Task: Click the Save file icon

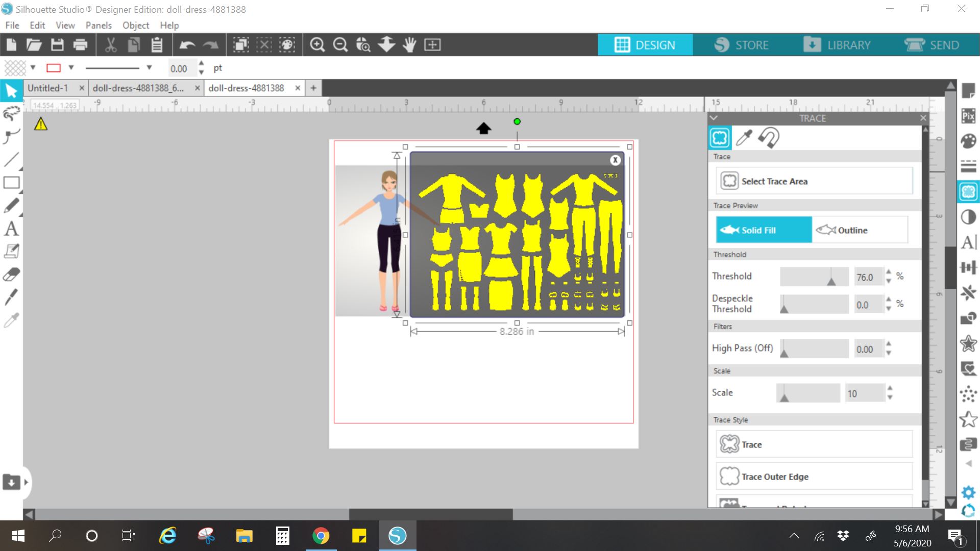Action: coord(57,45)
